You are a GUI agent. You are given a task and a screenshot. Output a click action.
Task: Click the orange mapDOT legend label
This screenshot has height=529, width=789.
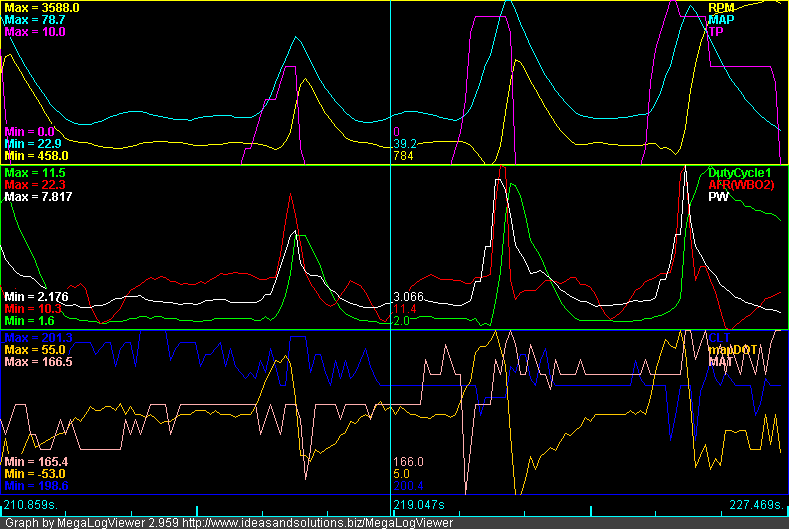tap(733, 349)
